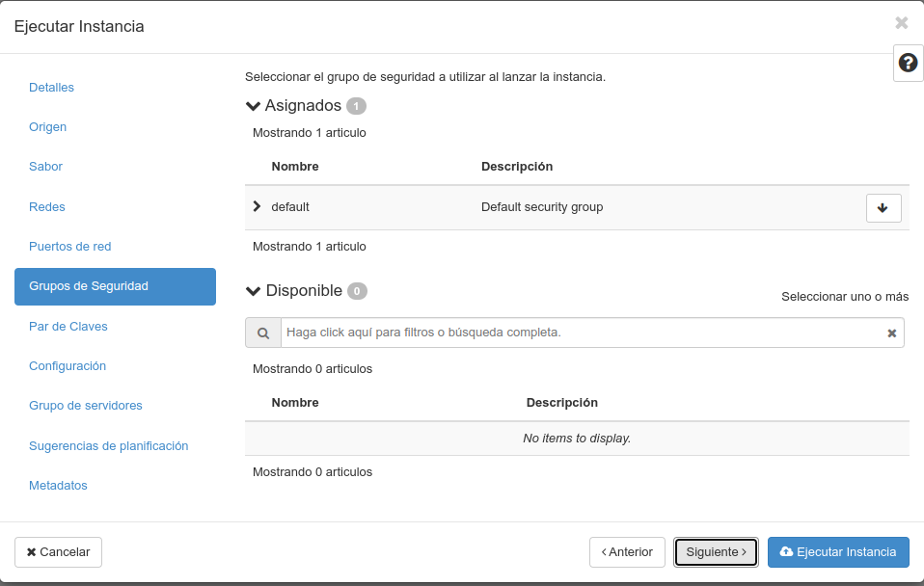Click the magnifier icon in the filter bar
924x586 pixels.
pos(262,333)
